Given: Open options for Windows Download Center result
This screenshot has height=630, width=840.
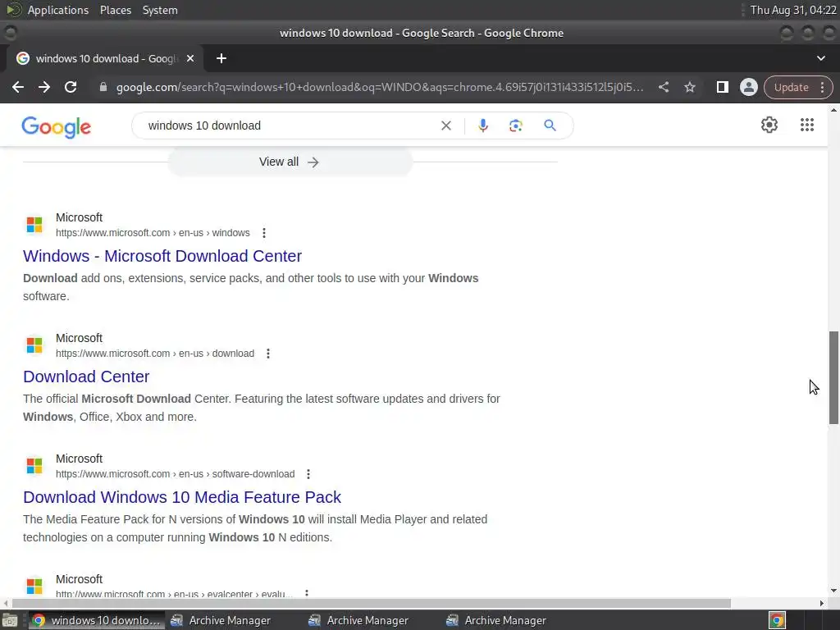Looking at the screenshot, I should (263, 233).
